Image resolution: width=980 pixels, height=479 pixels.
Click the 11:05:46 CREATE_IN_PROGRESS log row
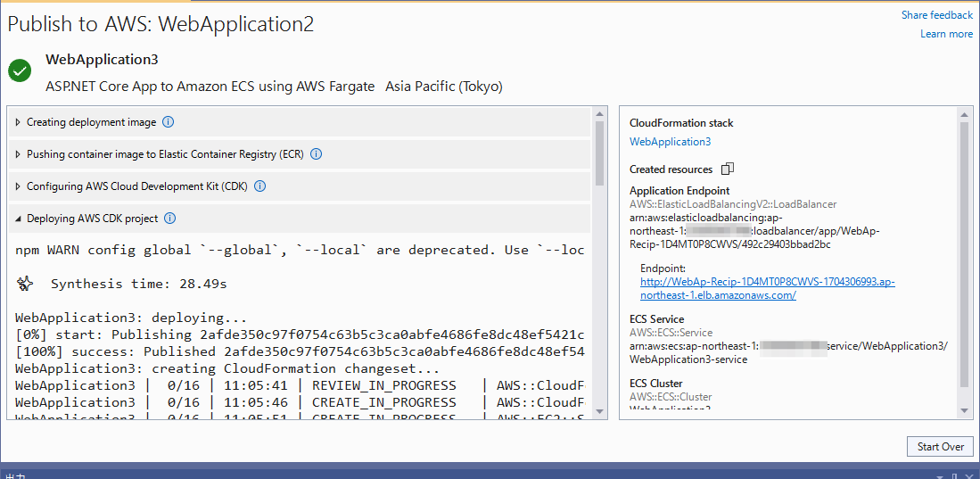[x=300, y=402]
